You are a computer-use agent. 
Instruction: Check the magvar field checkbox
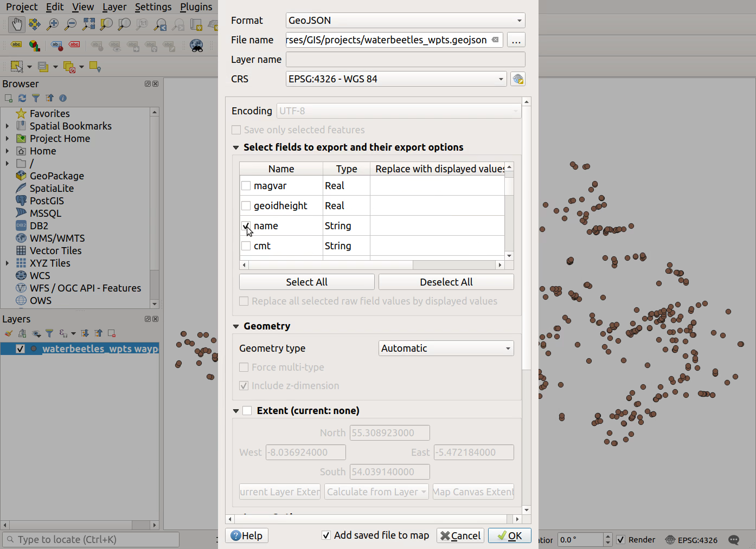coord(246,185)
